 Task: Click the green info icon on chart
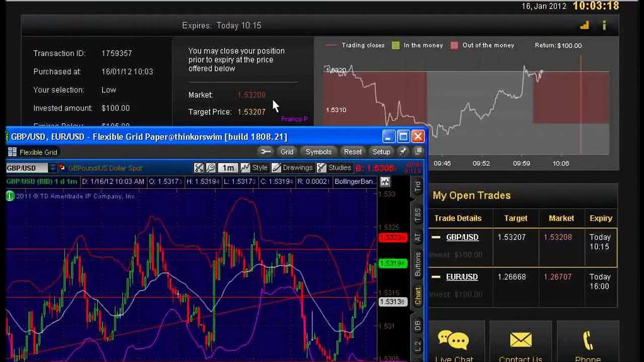tap(10, 196)
